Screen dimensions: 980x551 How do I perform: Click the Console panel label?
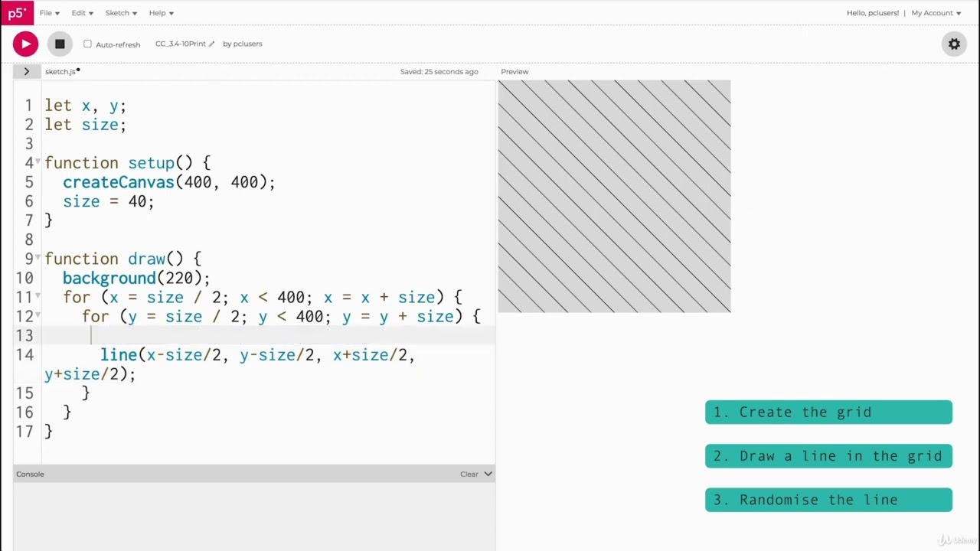31,474
